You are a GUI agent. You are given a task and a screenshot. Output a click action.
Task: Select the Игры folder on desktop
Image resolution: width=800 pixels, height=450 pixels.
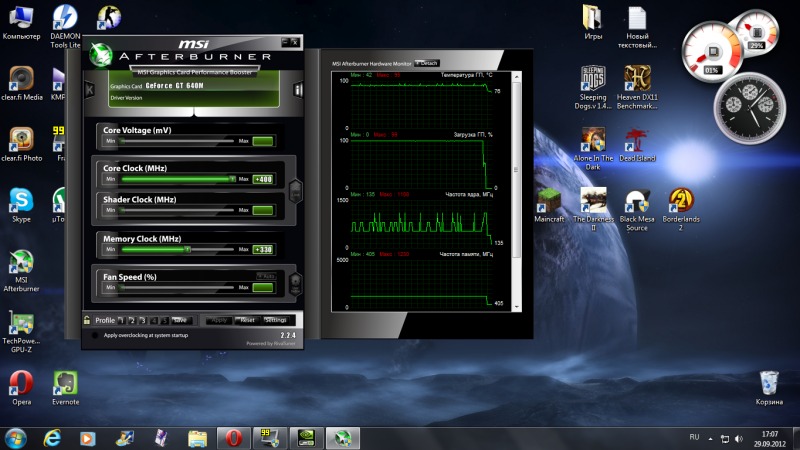tap(593, 22)
